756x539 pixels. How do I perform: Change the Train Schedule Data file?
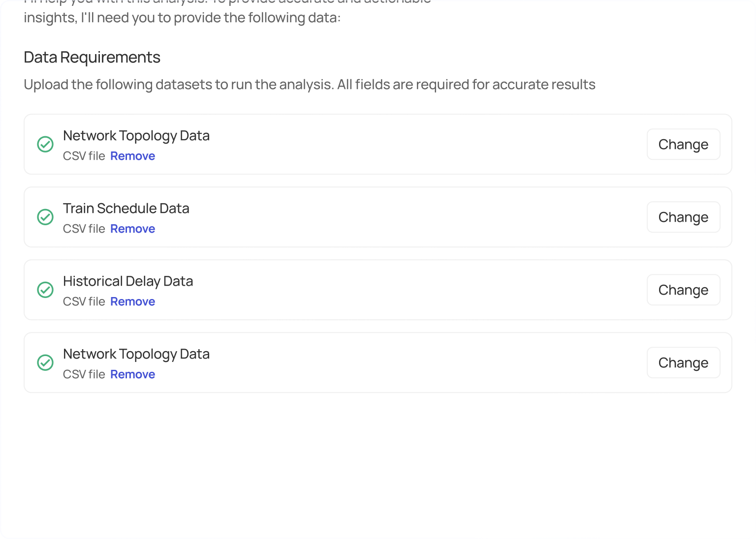(x=683, y=217)
